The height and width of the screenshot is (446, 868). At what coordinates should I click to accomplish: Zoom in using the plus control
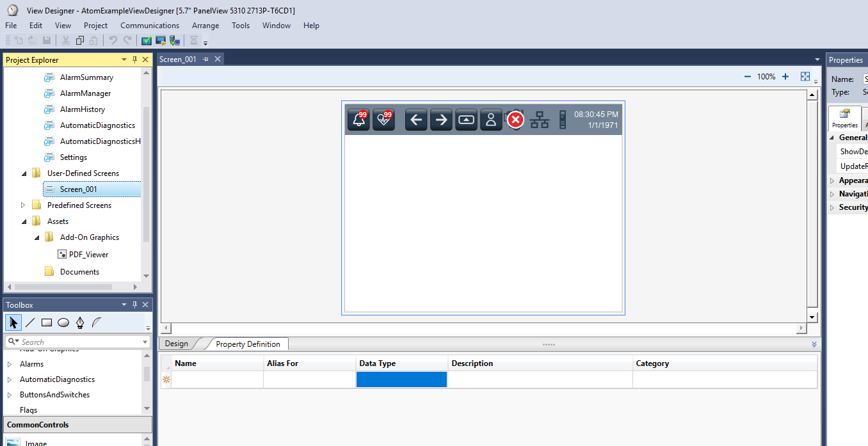tap(785, 76)
